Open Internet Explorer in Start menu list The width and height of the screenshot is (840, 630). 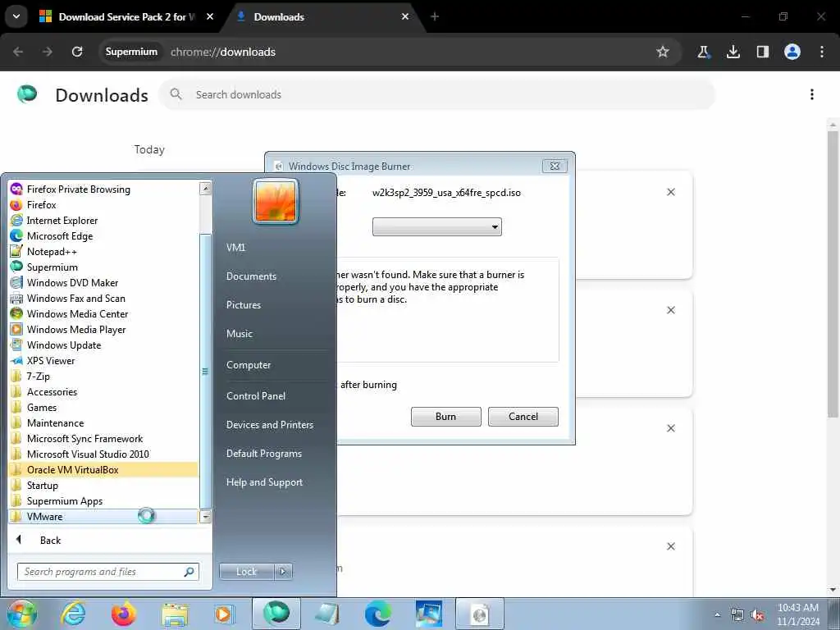coord(103,220)
